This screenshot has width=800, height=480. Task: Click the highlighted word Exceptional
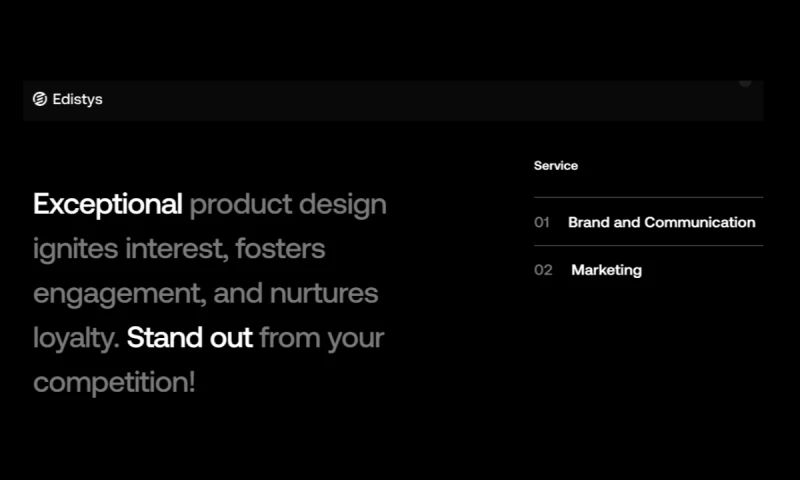[x=108, y=205]
